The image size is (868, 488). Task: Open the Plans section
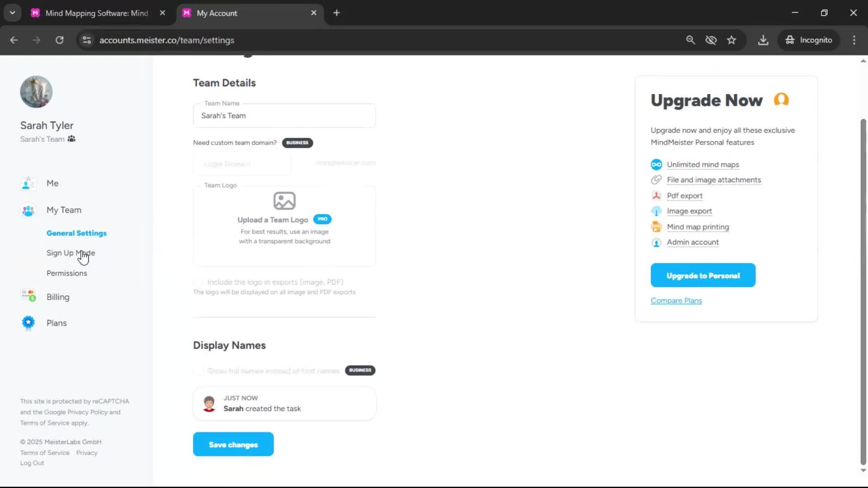[57, 323]
